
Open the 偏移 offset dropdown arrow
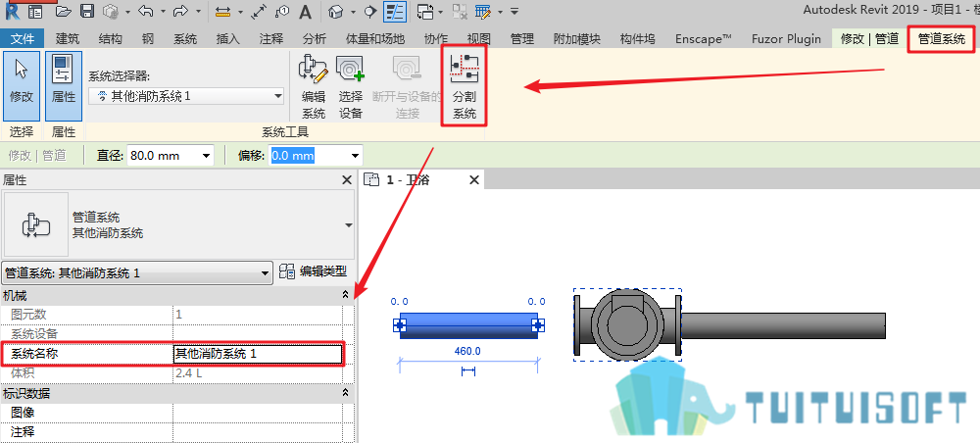355,156
